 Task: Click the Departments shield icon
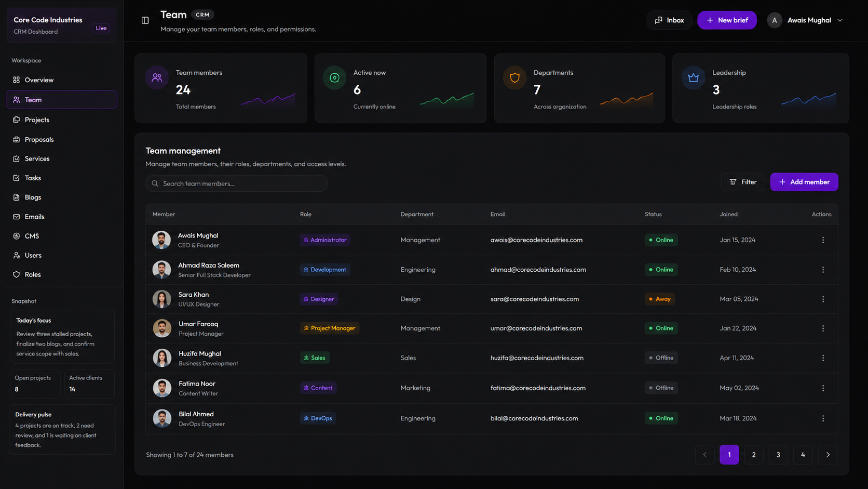(514, 78)
